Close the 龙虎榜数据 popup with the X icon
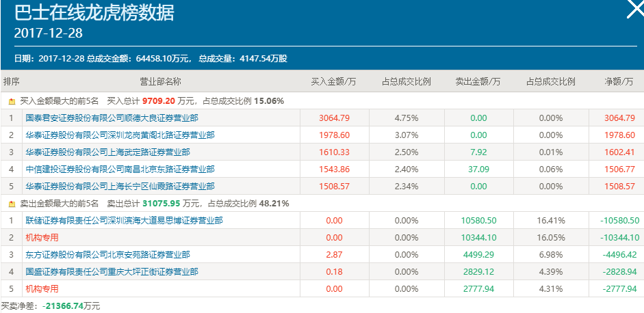 [635, 9]
